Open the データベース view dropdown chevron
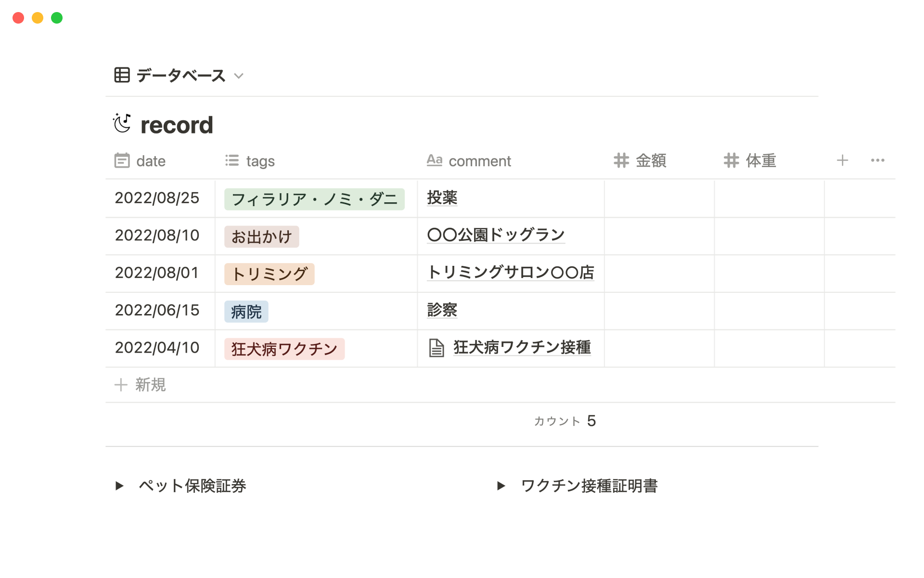Image resolution: width=924 pixels, height=578 pixels. click(x=239, y=76)
